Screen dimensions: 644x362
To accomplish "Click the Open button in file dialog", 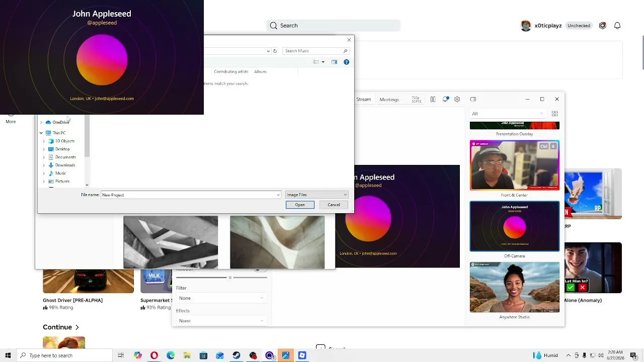I will pos(300,205).
